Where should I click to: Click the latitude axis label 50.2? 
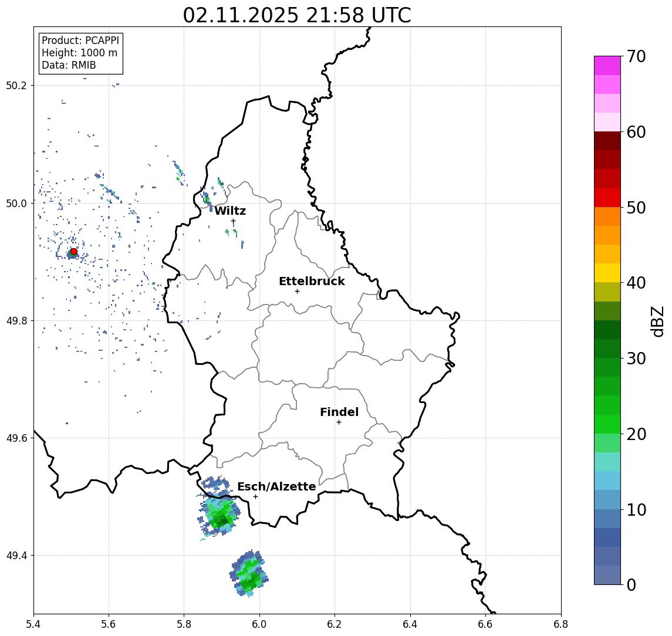16,85
